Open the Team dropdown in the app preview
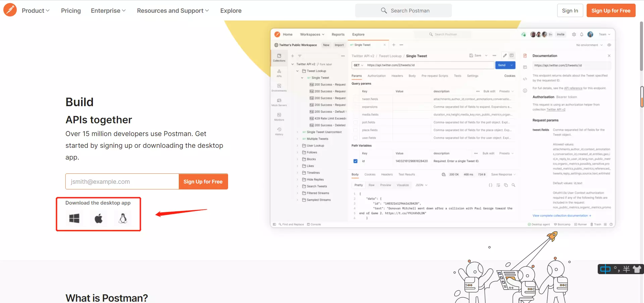This screenshot has height=303, width=644. pos(604,34)
